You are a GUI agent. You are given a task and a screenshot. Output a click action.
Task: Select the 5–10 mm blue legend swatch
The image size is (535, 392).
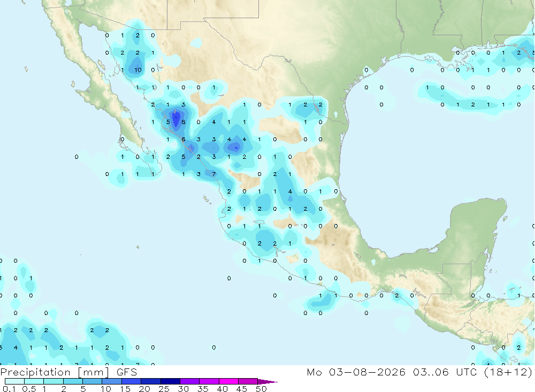point(93,381)
